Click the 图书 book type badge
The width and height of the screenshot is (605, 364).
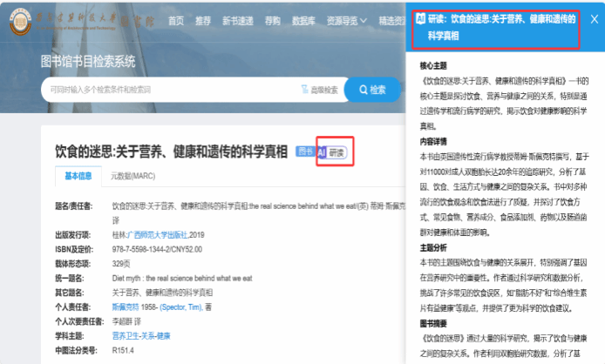pyautogui.click(x=304, y=152)
